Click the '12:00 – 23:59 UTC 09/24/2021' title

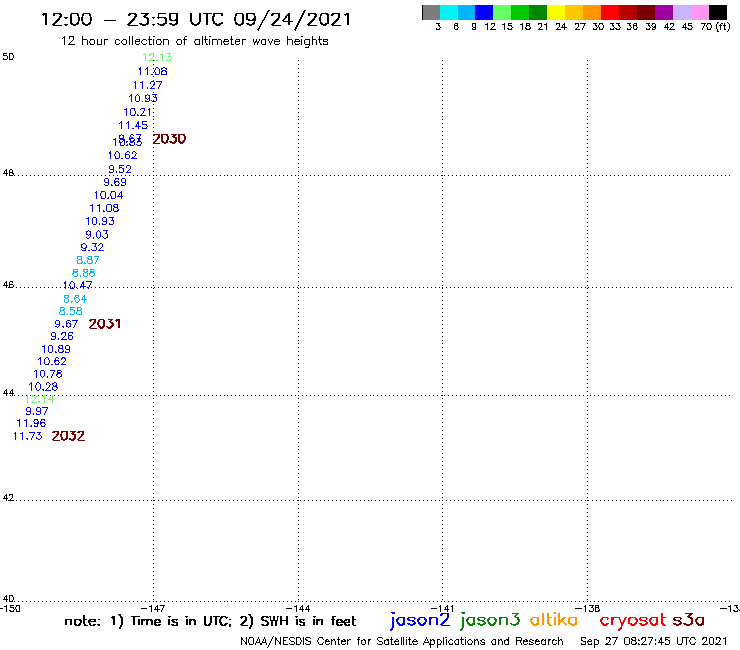coord(196,19)
